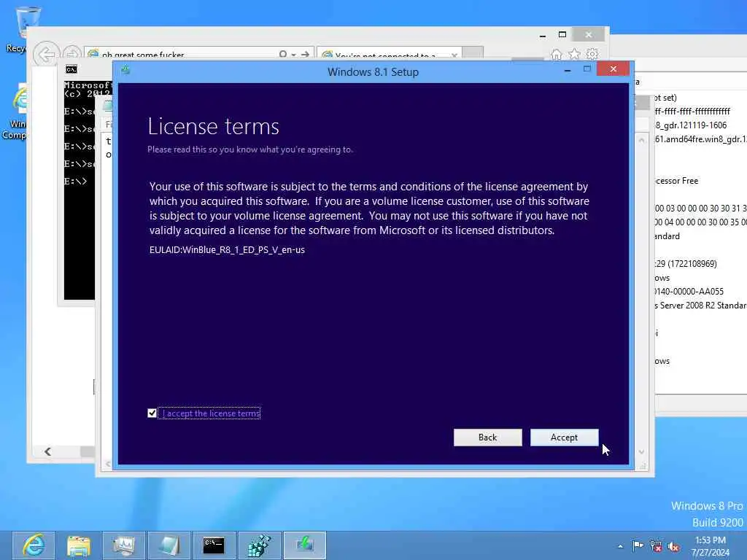Click the left scroll arrow in IE window
Screen dimensions: 747x560
[x=47, y=451]
